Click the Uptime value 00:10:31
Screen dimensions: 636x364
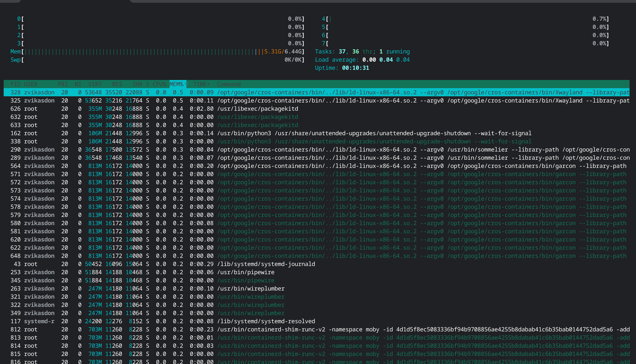tap(355, 68)
